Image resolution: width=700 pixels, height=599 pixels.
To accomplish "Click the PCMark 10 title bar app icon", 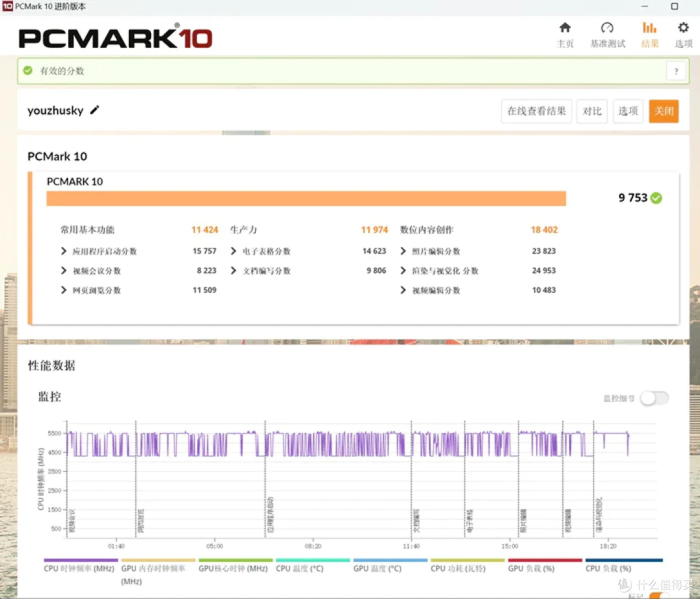I will coord(7,6).
